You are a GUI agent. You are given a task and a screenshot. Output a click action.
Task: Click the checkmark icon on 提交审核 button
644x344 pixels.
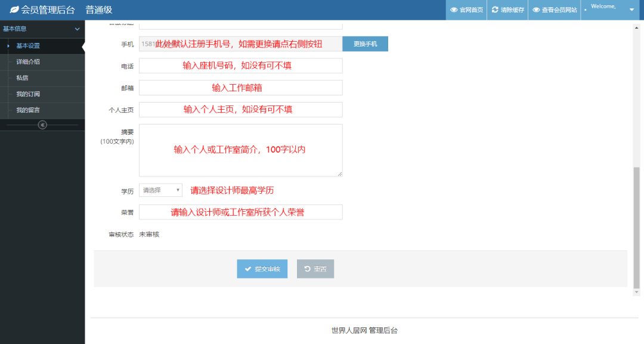tap(248, 269)
